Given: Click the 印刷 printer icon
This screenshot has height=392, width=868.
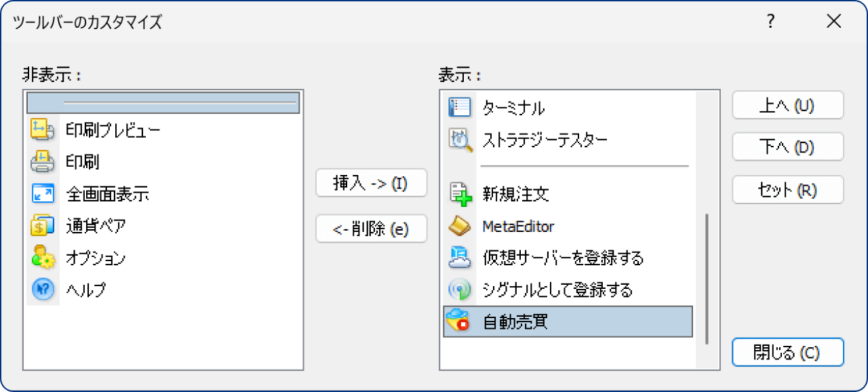Looking at the screenshot, I should 42,162.
